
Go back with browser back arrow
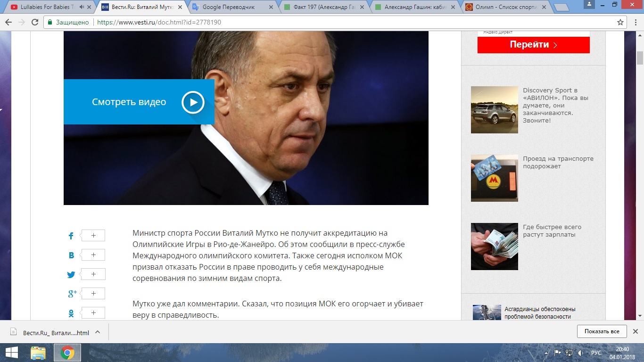point(8,22)
